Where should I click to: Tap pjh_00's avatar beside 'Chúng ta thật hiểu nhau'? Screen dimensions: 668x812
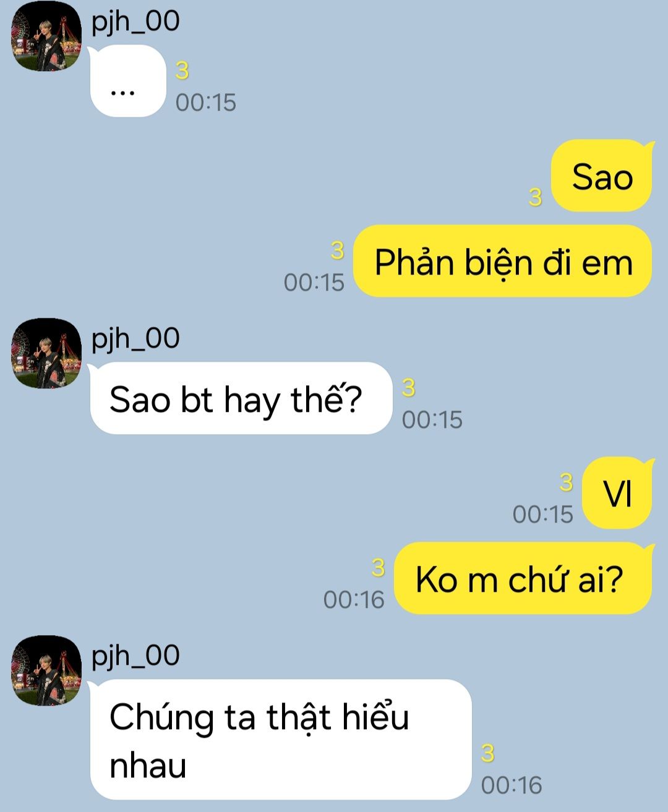point(46,670)
